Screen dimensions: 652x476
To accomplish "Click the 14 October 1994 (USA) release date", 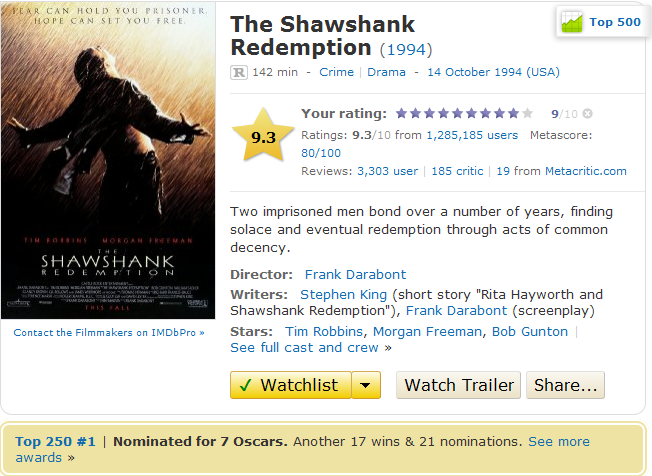I will pos(494,72).
